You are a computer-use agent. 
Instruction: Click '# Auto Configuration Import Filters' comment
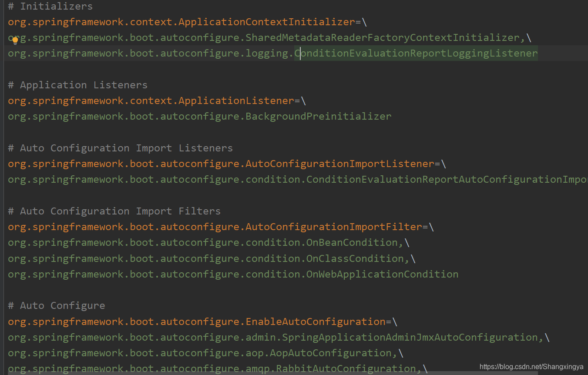(x=114, y=211)
